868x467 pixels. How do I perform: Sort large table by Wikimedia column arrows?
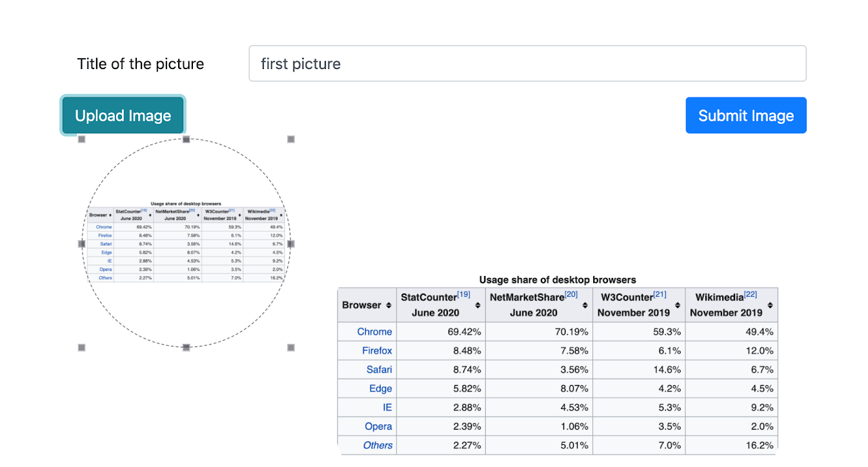(x=770, y=305)
